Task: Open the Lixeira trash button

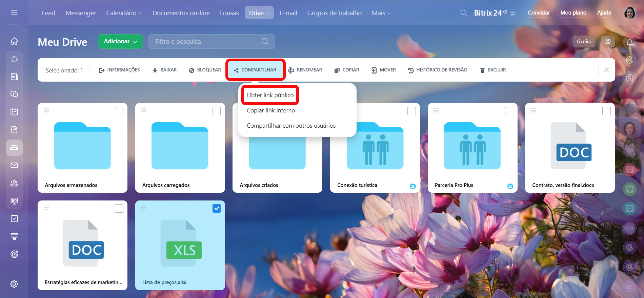Action: [x=584, y=41]
